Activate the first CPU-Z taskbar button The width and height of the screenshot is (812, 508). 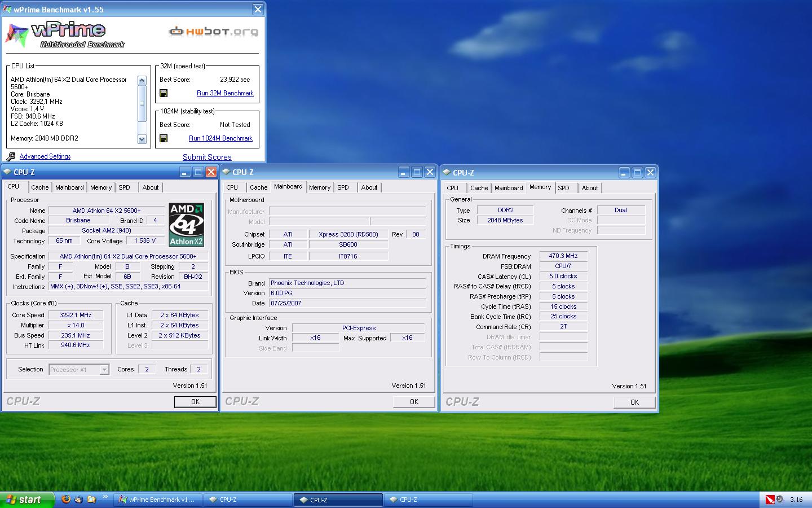coord(248,500)
